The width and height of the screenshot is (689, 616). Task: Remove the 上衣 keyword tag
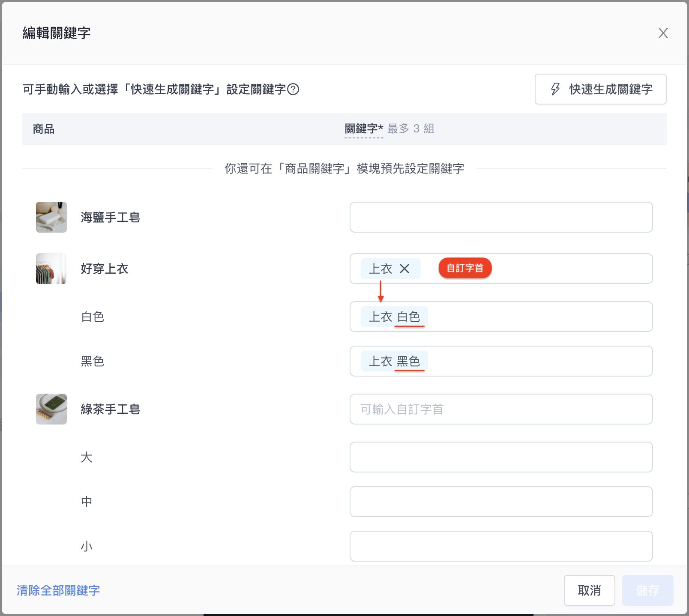pyautogui.click(x=404, y=269)
